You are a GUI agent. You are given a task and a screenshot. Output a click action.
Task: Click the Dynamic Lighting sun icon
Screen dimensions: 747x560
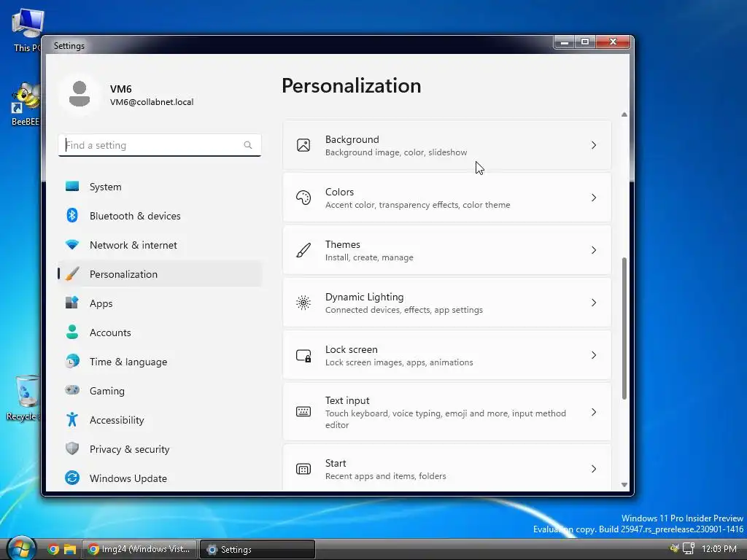coord(303,303)
